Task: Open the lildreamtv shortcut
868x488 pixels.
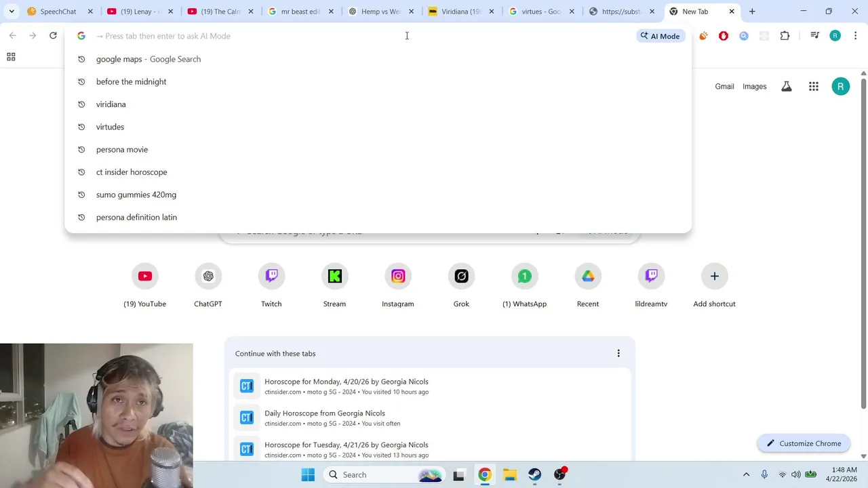Action: point(651,285)
